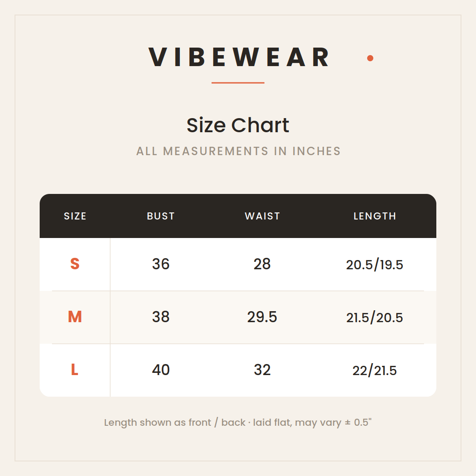Click the orange underline beneath the logo

point(238,82)
